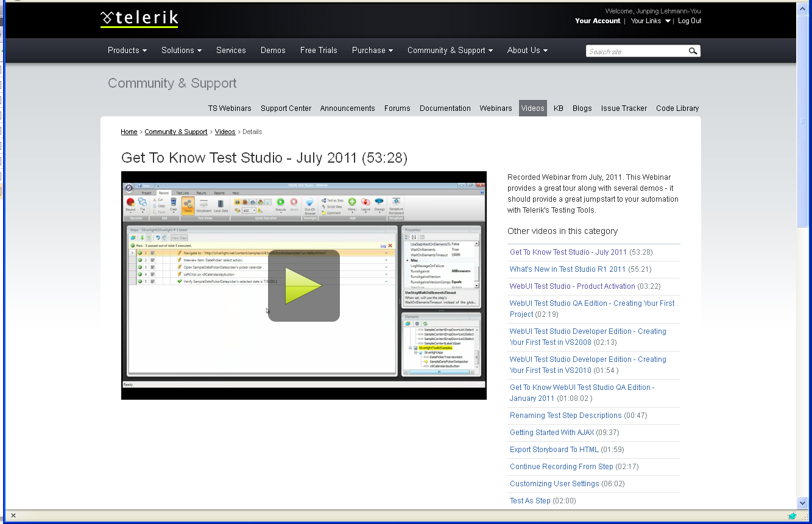Click the scrollbar down arrow
The image size is (812, 524).
coord(803,503)
